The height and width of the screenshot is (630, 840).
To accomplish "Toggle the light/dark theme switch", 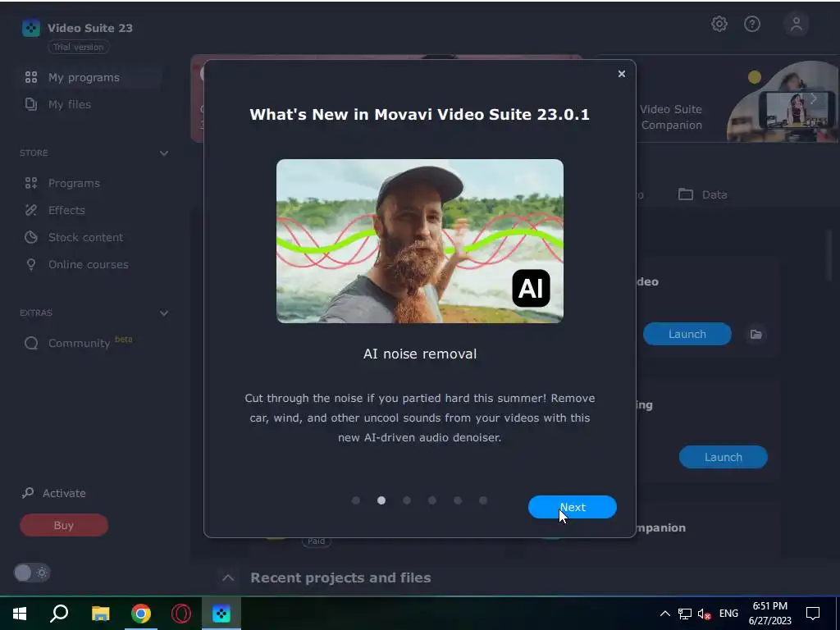I will [32, 573].
